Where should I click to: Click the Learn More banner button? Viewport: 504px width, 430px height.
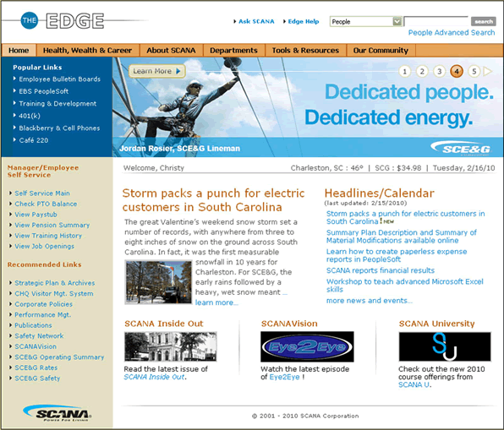156,71
